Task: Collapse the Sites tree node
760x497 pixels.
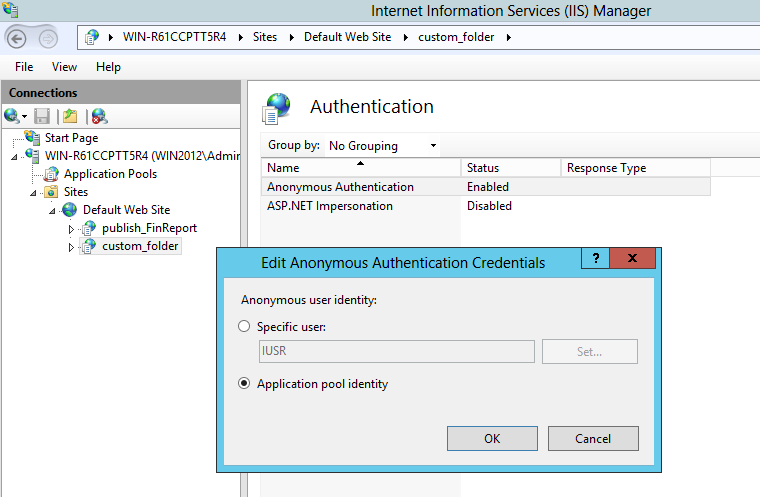Action: click(x=33, y=192)
